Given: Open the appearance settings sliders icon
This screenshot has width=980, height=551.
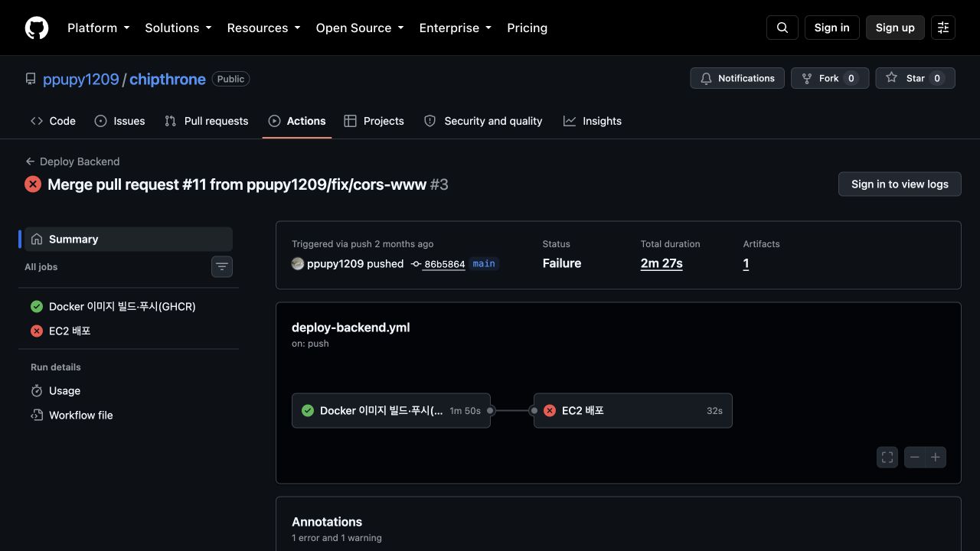Looking at the screenshot, I should click(x=943, y=28).
